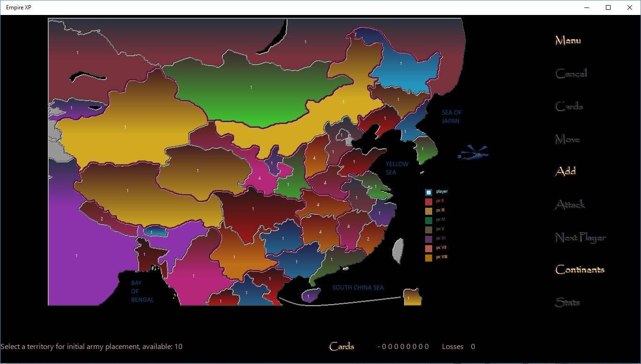The width and height of the screenshot is (641, 364).
Task: Click the 'pc IV' legend label
Action: coord(441,219)
